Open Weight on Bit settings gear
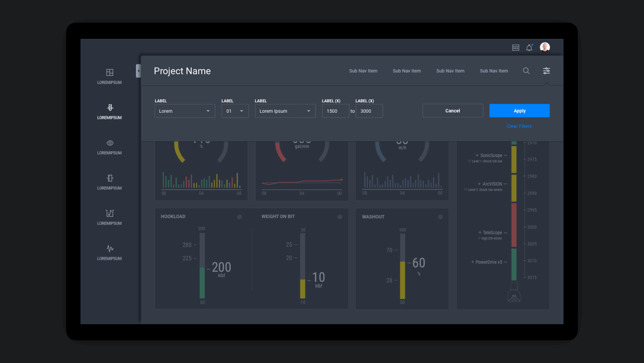The image size is (644, 363). pos(340,217)
